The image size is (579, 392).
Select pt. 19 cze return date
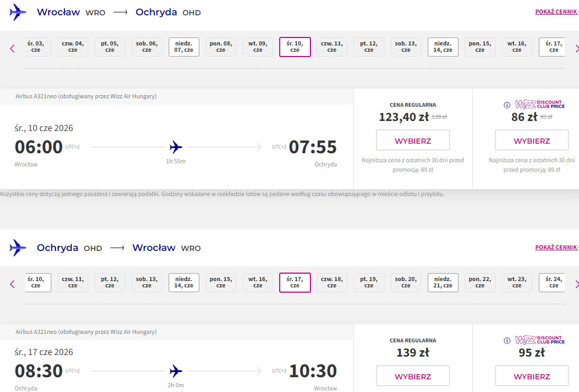tap(369, 283)
